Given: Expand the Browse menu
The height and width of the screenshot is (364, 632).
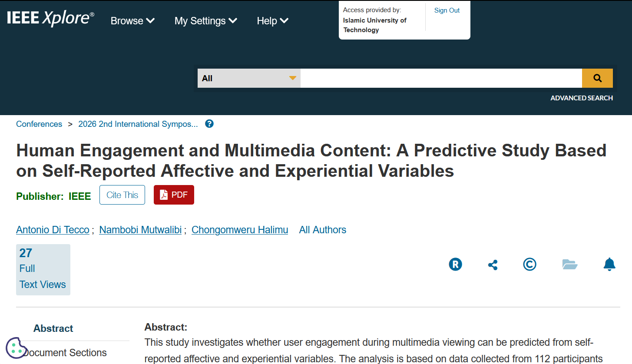Looking at the screenshot, I should 132,21.
